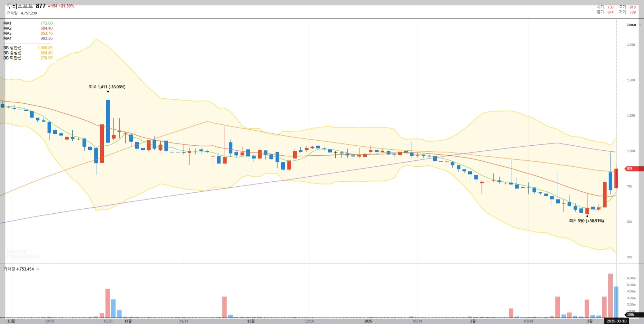Click the +21.30% change rate
This screenshot has height=324, width=644.
(67, 6)
